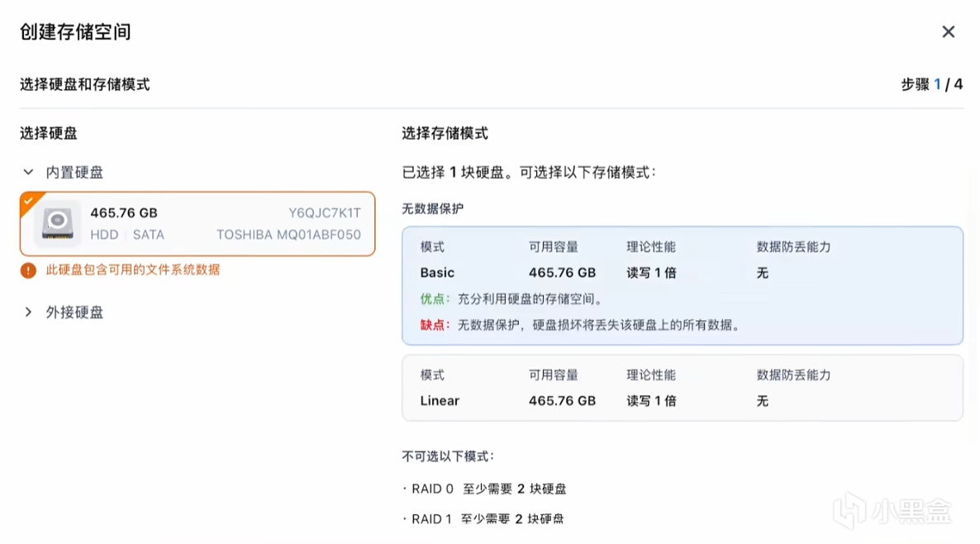Image resolution: width=980 pixels, height=544 pixels.
Task: Collapse the 内置硬盘 section
Action: pos(28,173)
